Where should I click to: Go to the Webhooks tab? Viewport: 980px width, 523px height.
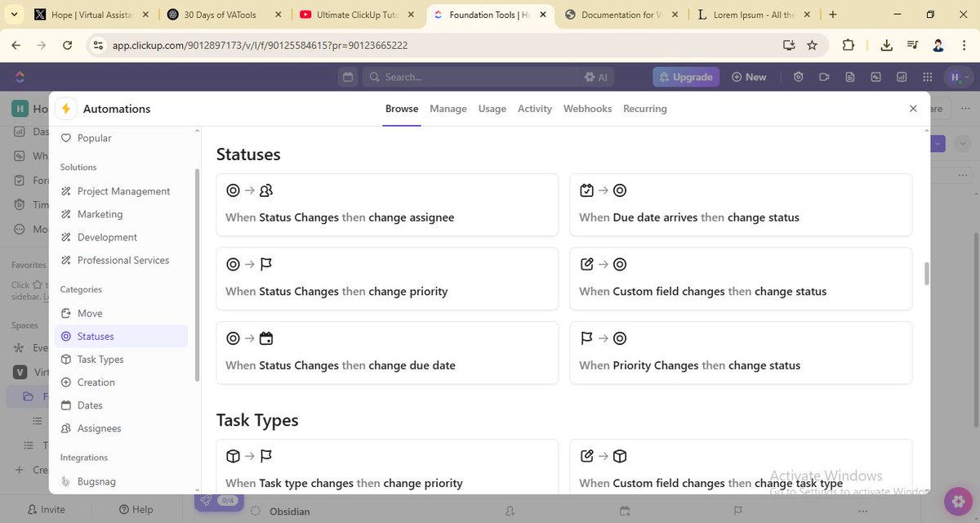[x=587, y=109]
